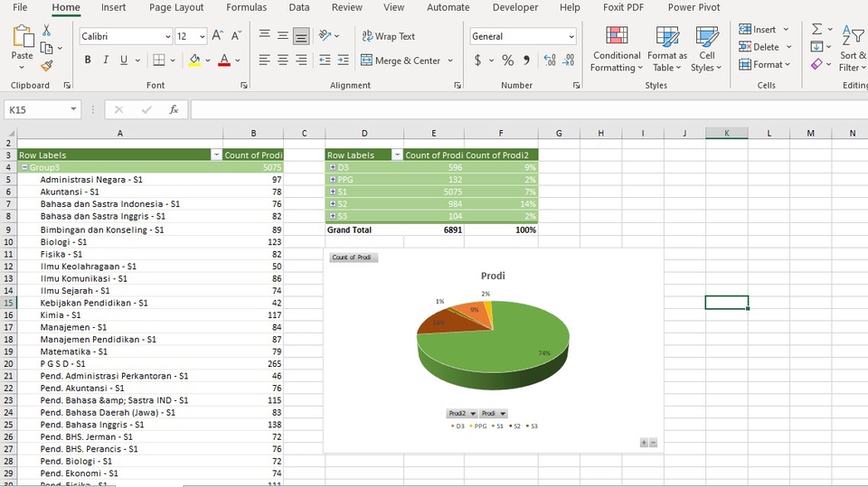Image resolution: width=868 pixels, height=487 pixels.
Task: Click the Cut scissors icon
Action: pyautogui.click(x=46, y=31)
